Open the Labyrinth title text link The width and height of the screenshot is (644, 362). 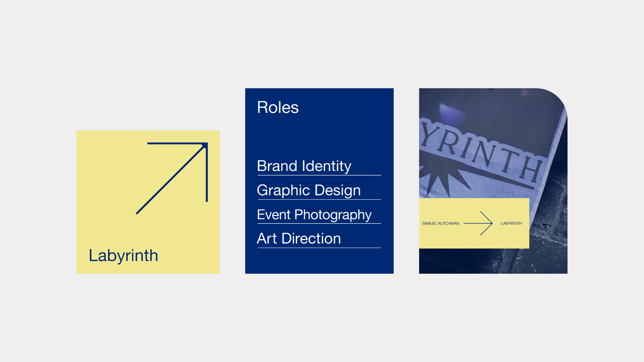(x=123, y=256)
